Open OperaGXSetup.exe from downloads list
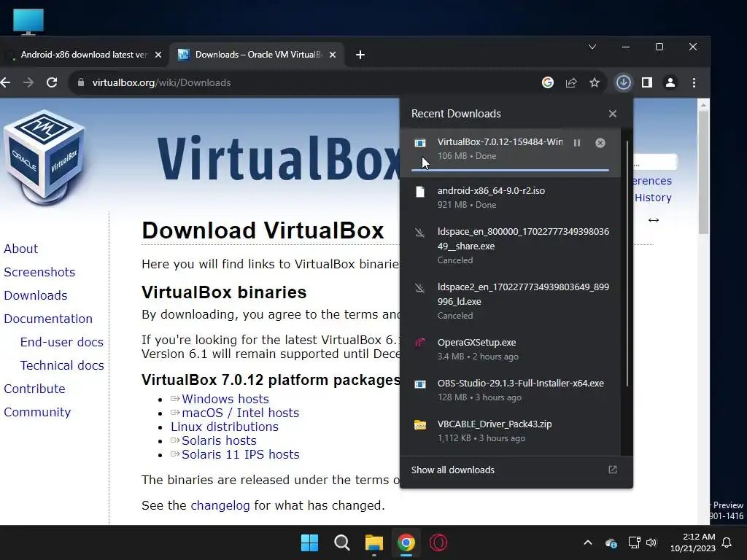 click(x=510, y=349)
